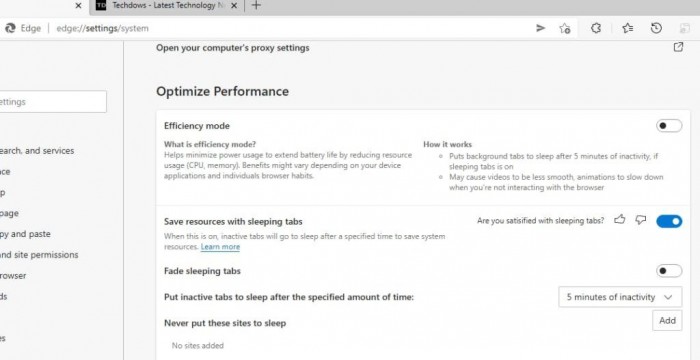Open computer's proxy settings external link icon
Viewport: 700px width, 360px height.
tap(678, 47)
